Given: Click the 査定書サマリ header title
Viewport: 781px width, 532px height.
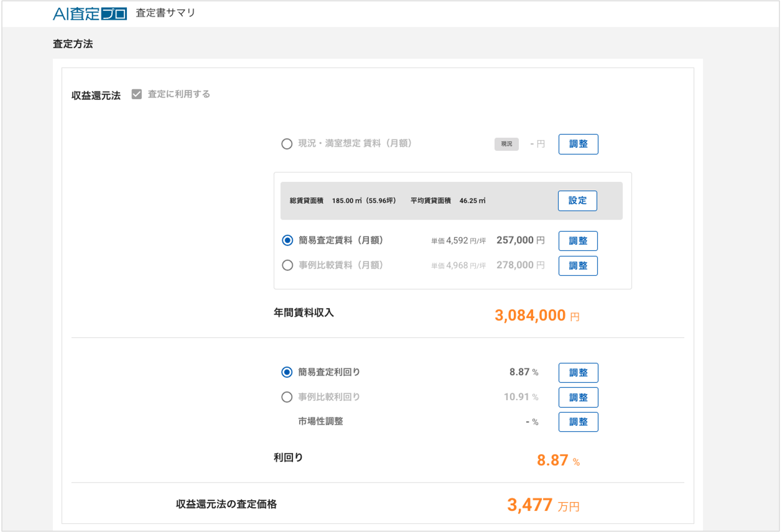Looking at the screenshot, I should pyautogui.click(x=165, y=13).
